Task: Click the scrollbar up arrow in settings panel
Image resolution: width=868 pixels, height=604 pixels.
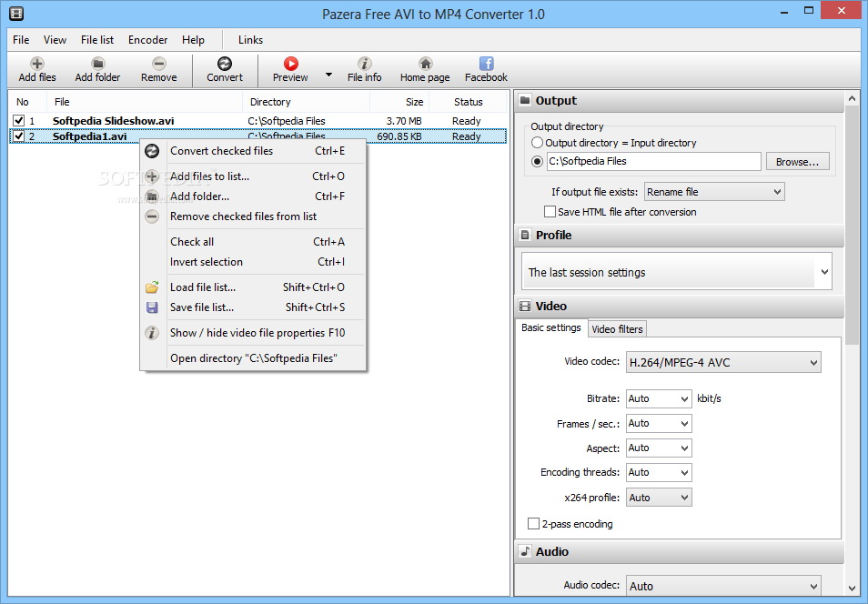Action: click(852, 98)
